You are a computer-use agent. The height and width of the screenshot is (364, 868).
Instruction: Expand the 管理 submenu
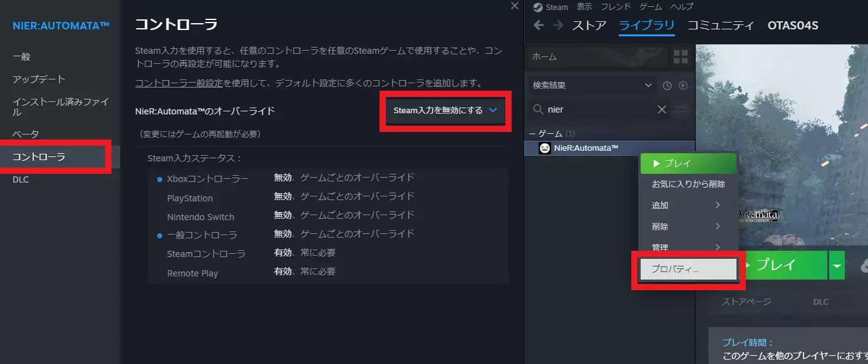(x=687, y=248)
